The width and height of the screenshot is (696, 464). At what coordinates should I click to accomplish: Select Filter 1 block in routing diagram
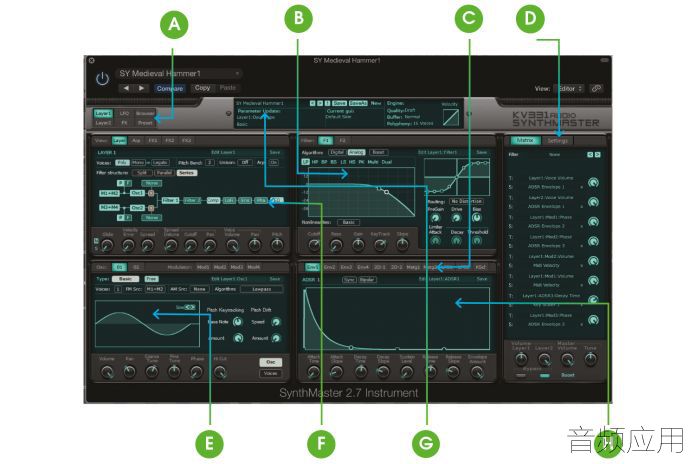pos(170,200)
